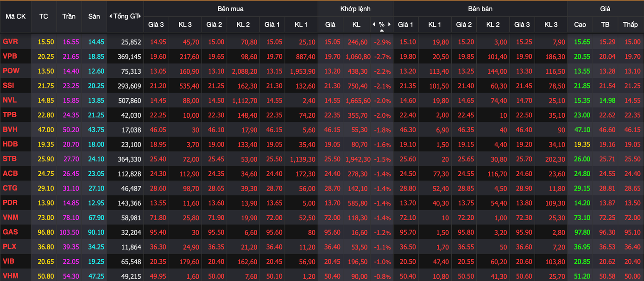Click left arrow next to % column header
This screenshot has width=644, height=281.
(374, 25)
